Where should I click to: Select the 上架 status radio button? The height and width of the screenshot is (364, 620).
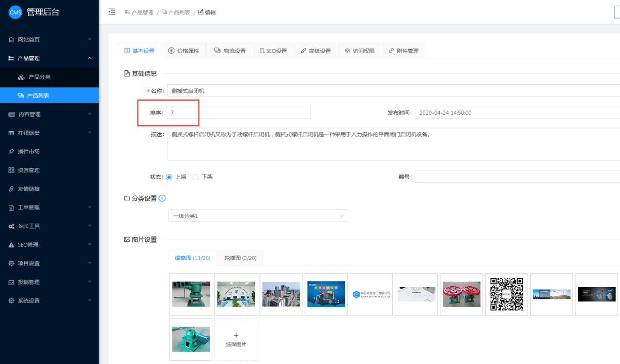click(x=169, y=177)
